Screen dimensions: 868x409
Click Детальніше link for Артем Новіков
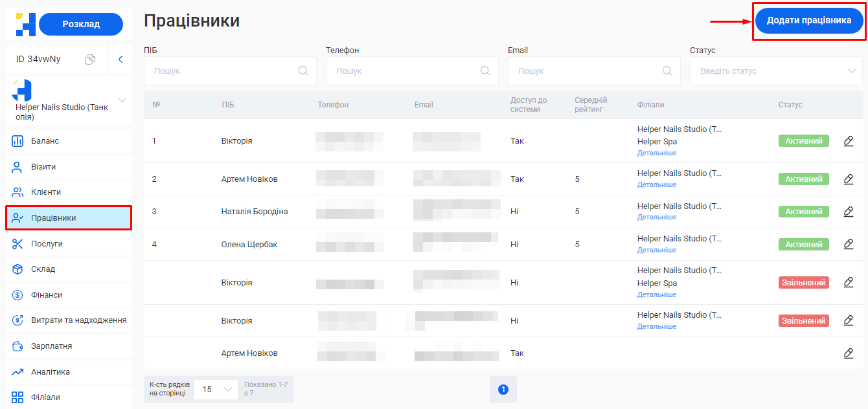656,185
